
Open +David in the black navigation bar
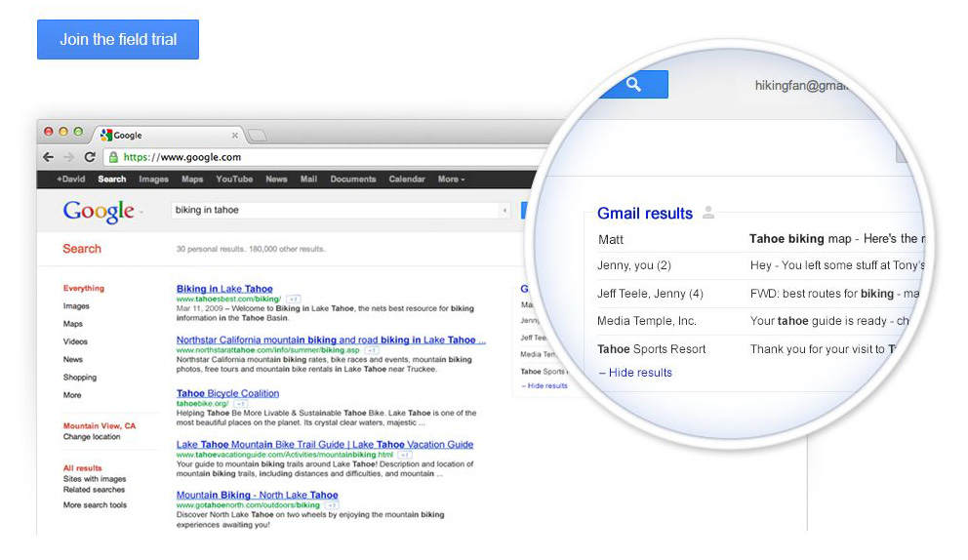pyautogui.click(x=70, y=180)
